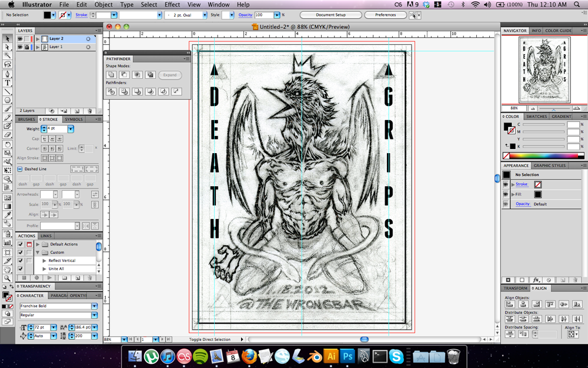Hide Layer 1 with its eye icon
The width and height of the screenshot is (588, 368).
(20, 47)
